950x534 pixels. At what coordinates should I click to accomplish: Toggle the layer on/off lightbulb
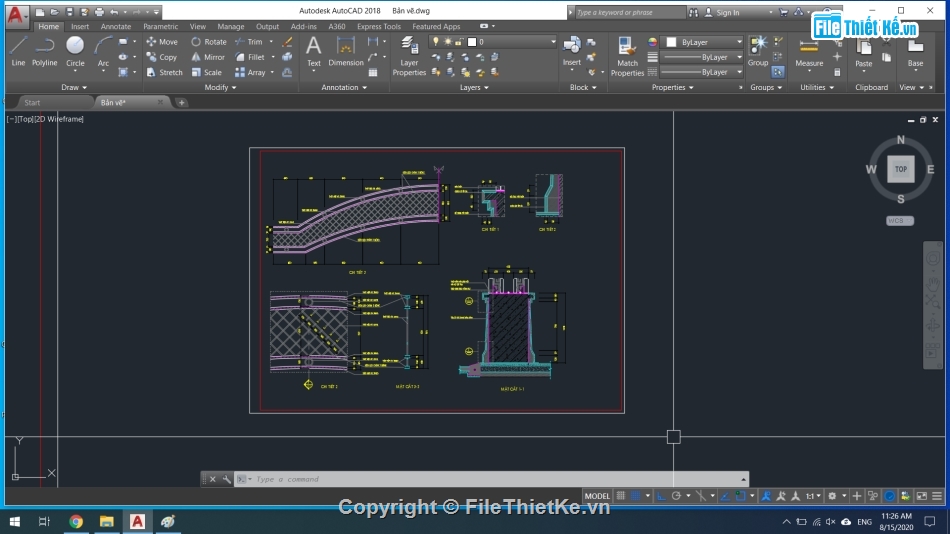[x=435, y=42]
